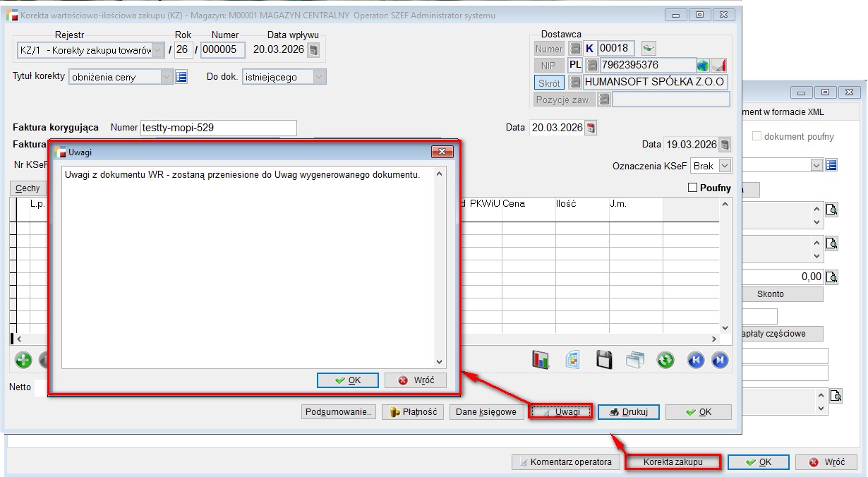Click the glasses icon beside supplier number
This screenshot has width=868, height=477.
point(648,49)
